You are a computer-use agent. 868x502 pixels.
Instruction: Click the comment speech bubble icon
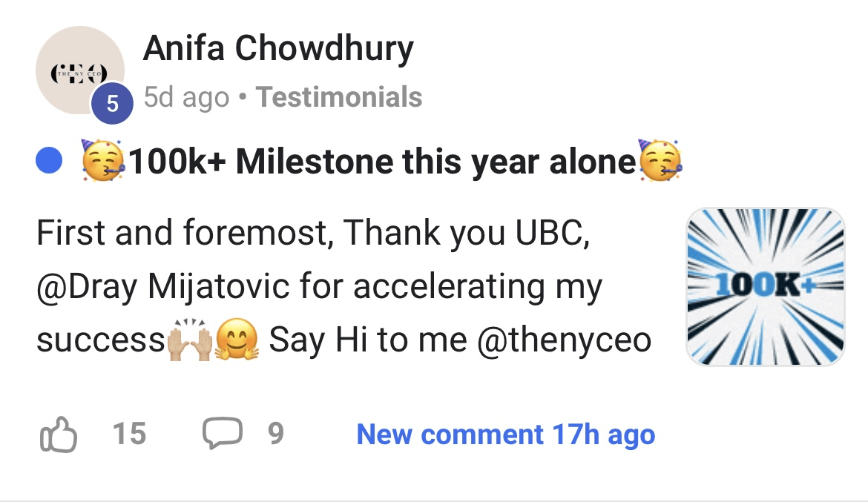coord(222,433)
